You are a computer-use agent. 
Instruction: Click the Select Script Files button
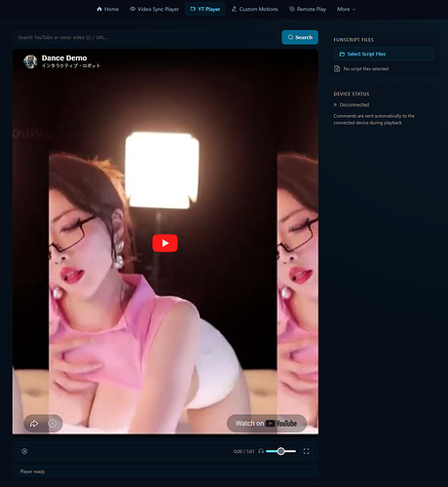(x=384, y=54)
